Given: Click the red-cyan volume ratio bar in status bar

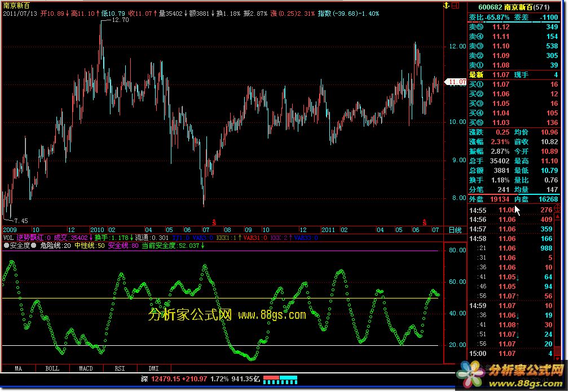Looking at the screenshot, I should tap(280, 380).
